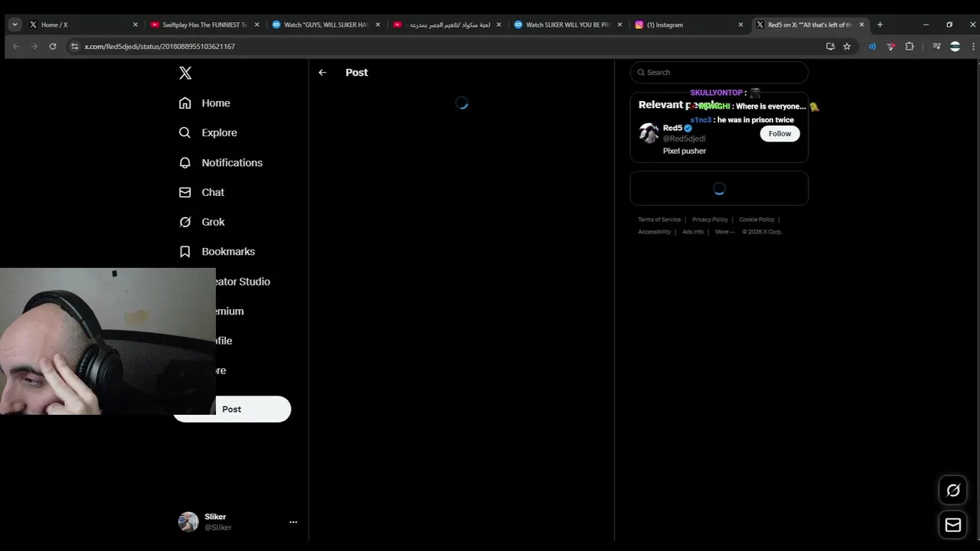This screenshot has height=551, width=980.
Task: Click Sliker profile avatar at bottom
Action: (188, 522)
